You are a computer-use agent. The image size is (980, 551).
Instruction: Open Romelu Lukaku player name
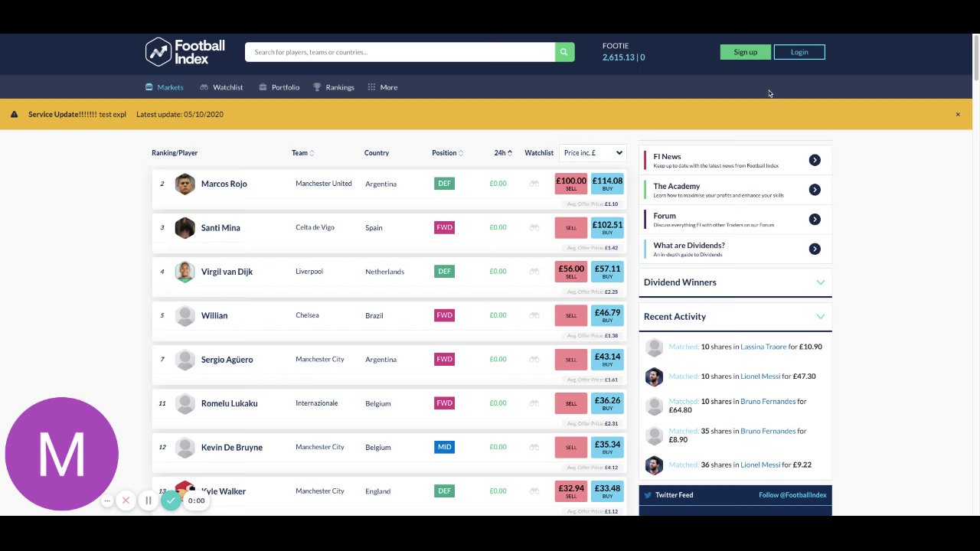pos(229,403)
